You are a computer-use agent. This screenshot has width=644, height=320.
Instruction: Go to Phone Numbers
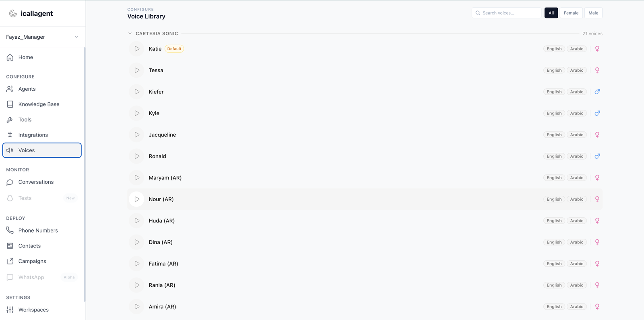42,231
